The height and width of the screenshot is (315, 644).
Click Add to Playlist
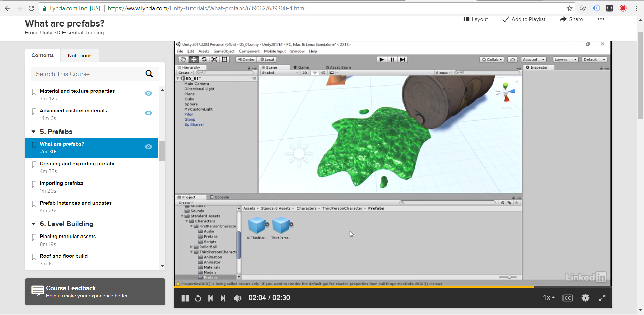point(524,19)
